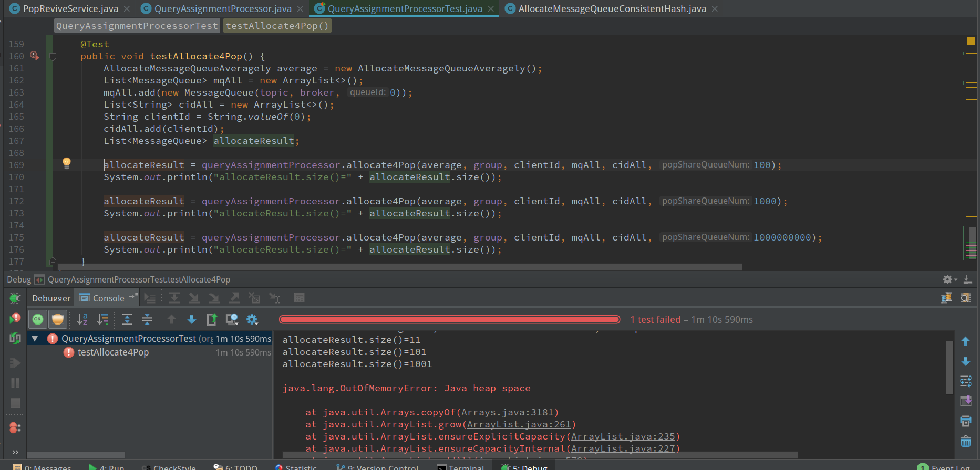Sort tests by duration icon
This screenshot has height=470, width=980.
click(x=103, y=319)
